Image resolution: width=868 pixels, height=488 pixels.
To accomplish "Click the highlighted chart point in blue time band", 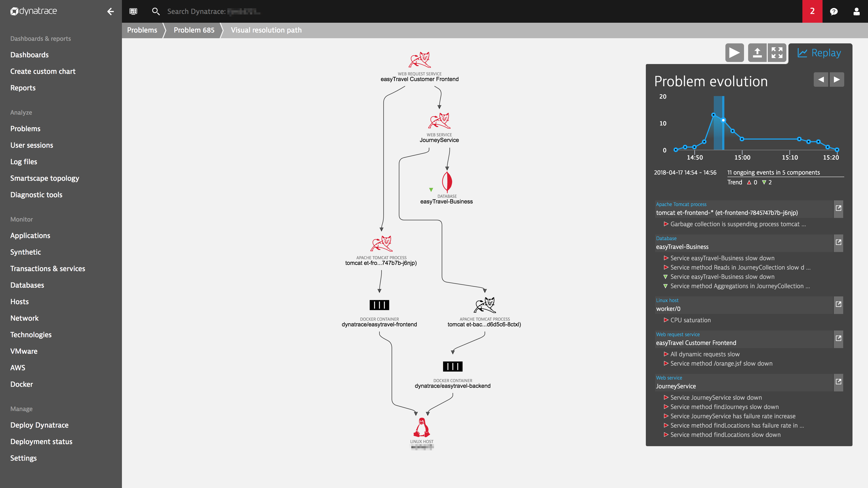I will (723, 120).
